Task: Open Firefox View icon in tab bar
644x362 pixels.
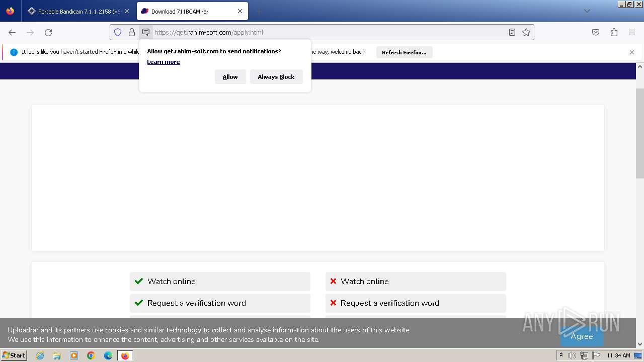Action: coord(10,11)
